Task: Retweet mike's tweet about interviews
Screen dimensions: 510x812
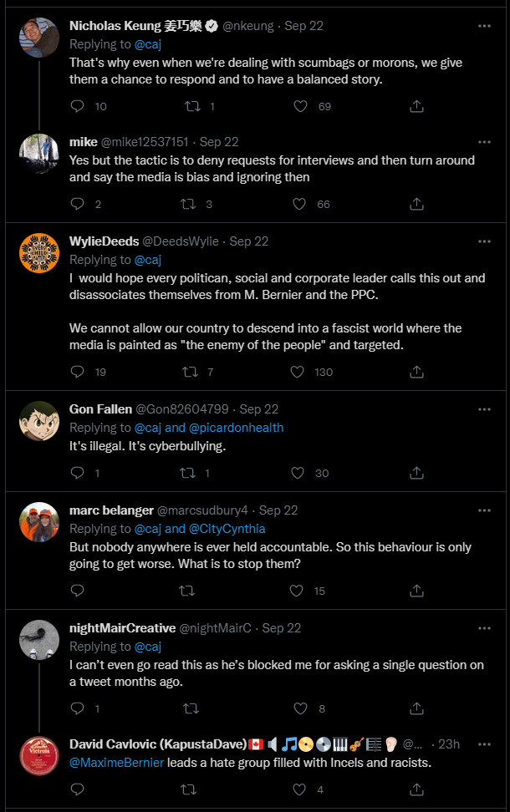Action: 187,204
